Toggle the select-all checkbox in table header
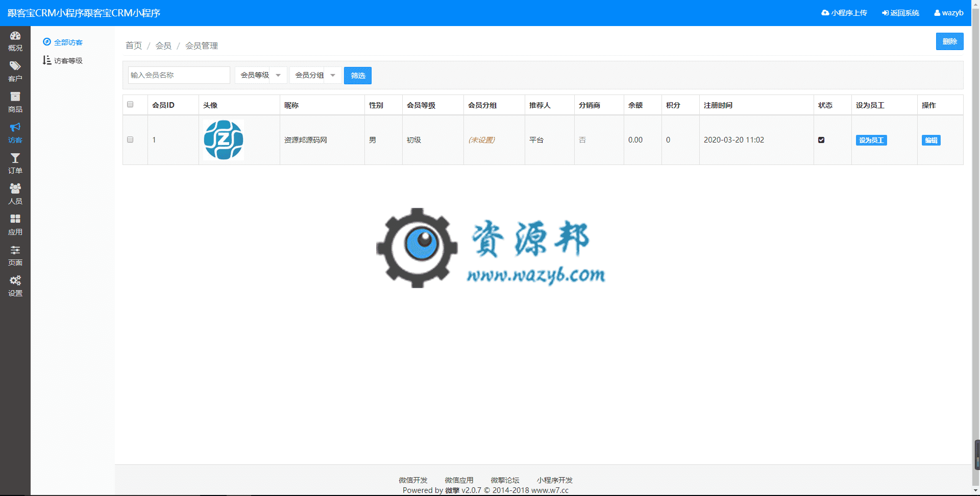The image size is (980, 496). coord(130,104)
